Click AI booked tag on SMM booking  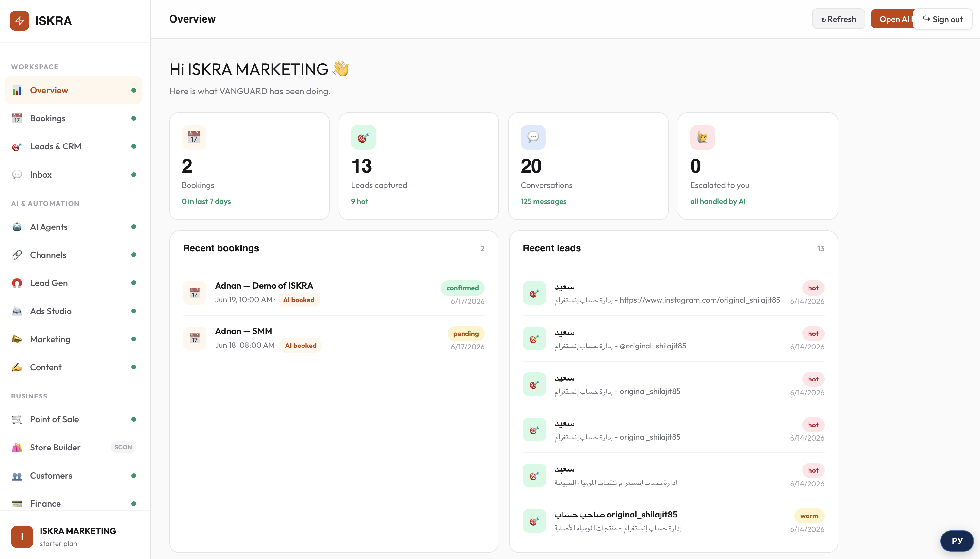[300, 345]
